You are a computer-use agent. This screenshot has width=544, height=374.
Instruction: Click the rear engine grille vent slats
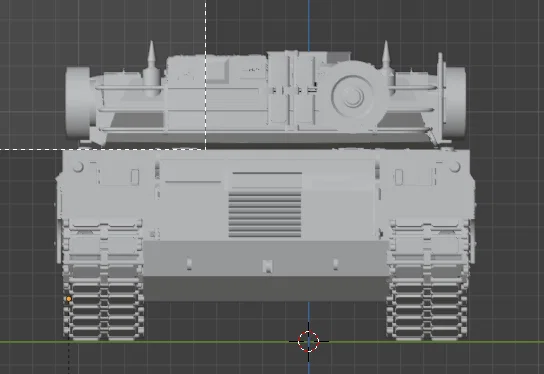click(x=265, y=214)
